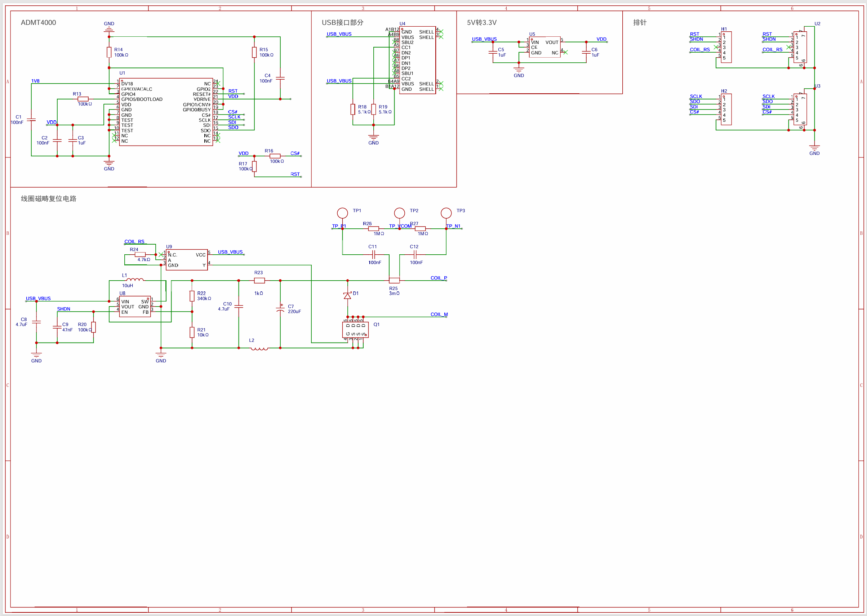Select the TP1 test point circle
The image size is (867, 616).
342,213
